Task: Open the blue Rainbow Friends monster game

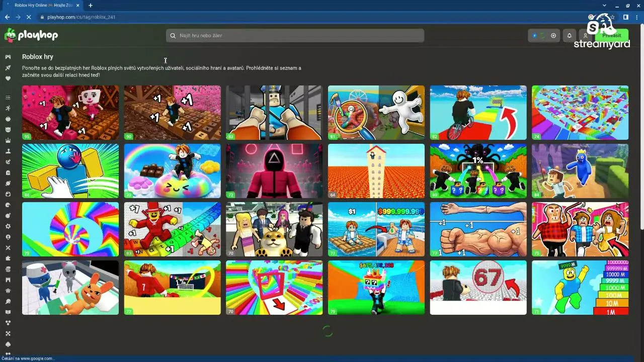Action: 580,171
